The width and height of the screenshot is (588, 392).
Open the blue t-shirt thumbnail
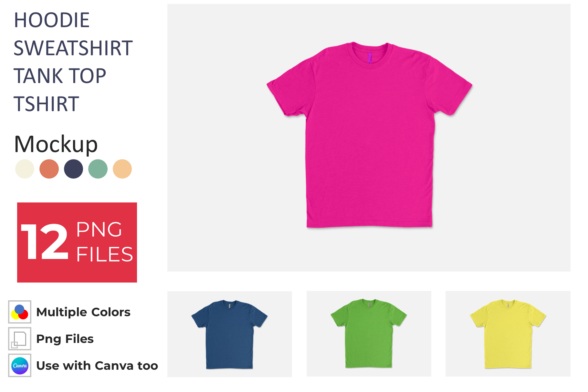point(230,334)
